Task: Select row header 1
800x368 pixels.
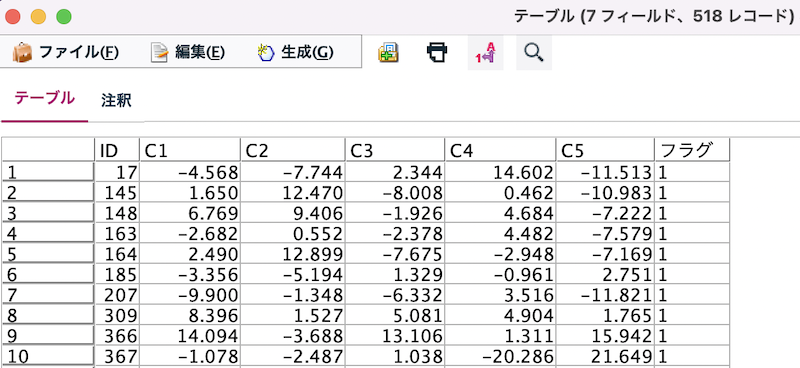Action: point(48,173)
